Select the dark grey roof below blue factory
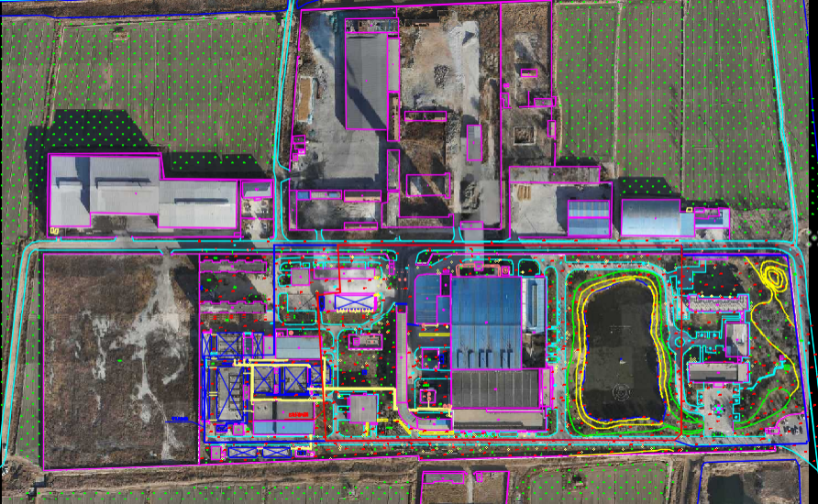The image size is (818, 504). [x=495, y=388]
